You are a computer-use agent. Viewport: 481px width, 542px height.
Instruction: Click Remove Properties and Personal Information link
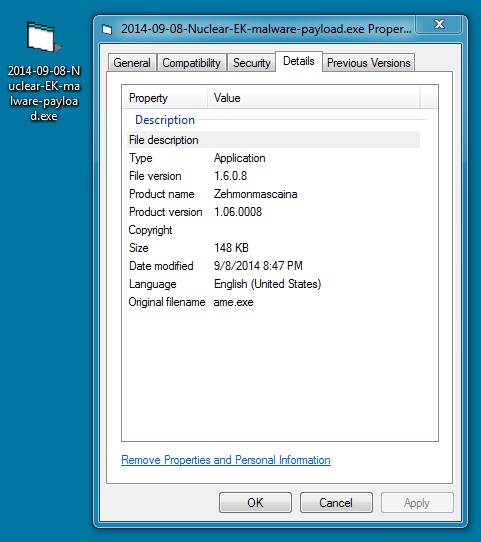[226, 460]
